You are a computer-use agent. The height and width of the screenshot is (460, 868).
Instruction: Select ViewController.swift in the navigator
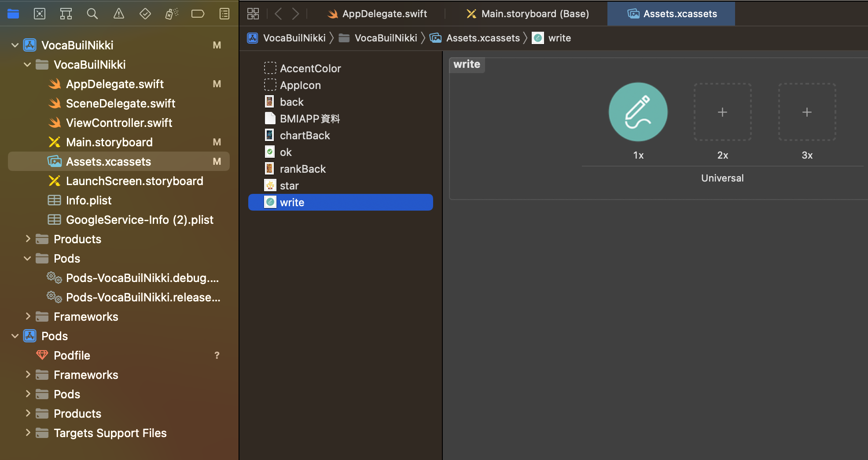tap(119, 123)
